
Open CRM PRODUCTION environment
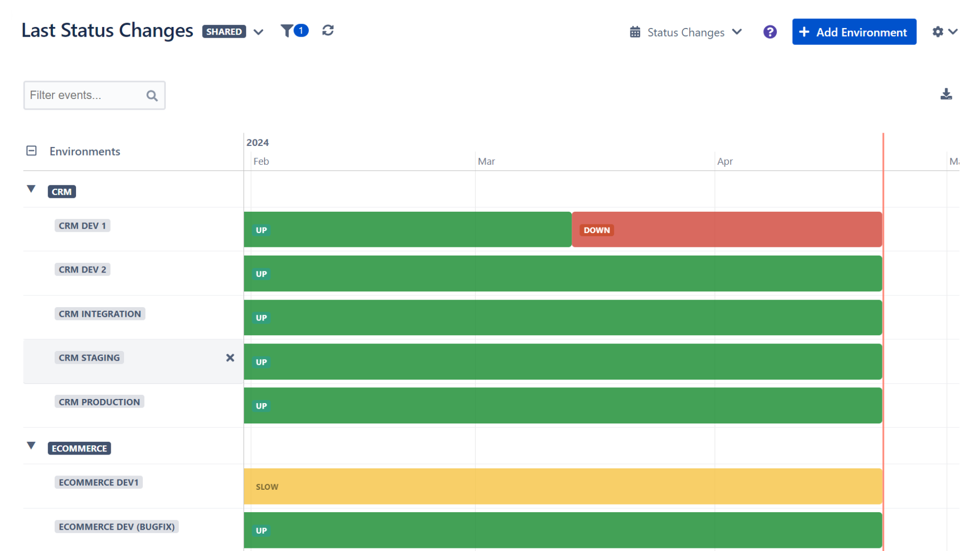(x=99, y=402)
